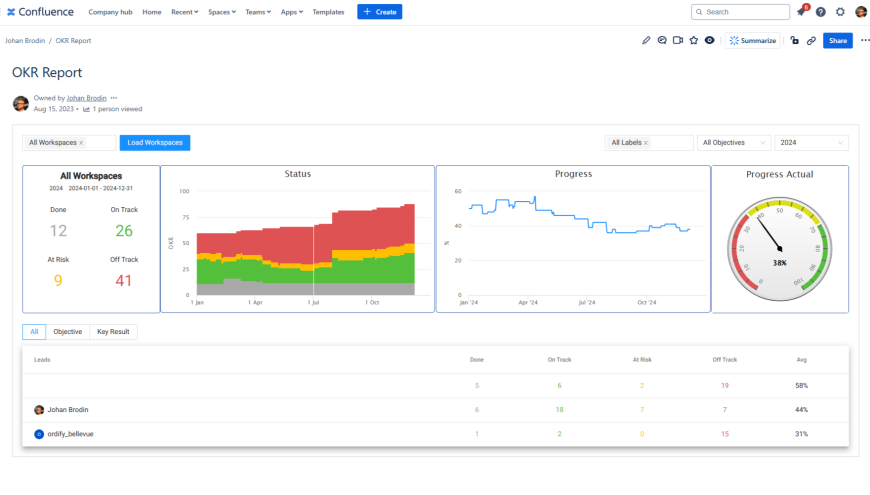Copy the page link icon
The height and width of the screenshot is (495, 870).
811,41
